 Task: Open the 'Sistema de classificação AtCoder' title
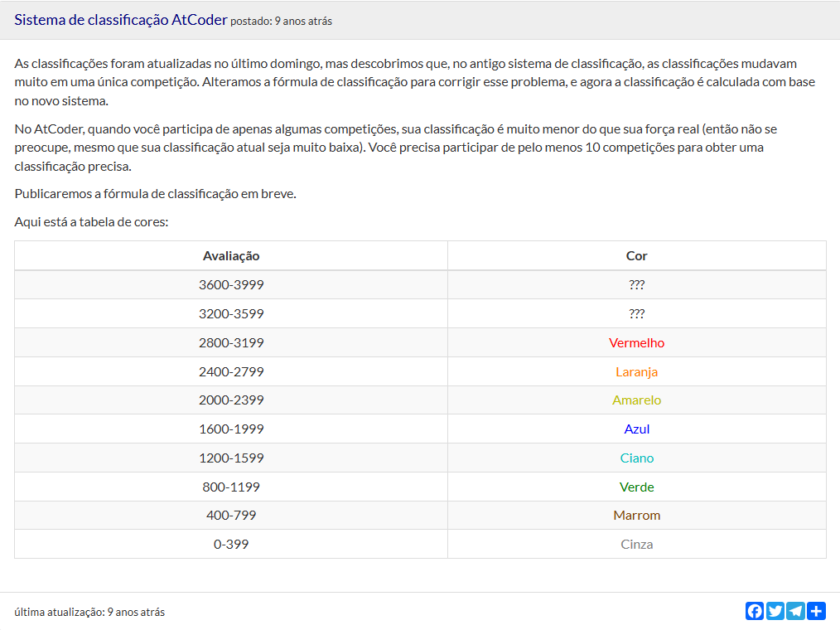click(120, 20)
